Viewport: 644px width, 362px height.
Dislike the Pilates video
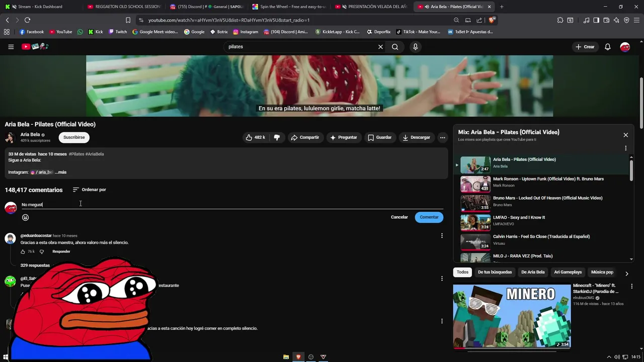pyautogui.click(x=277, y=137)
